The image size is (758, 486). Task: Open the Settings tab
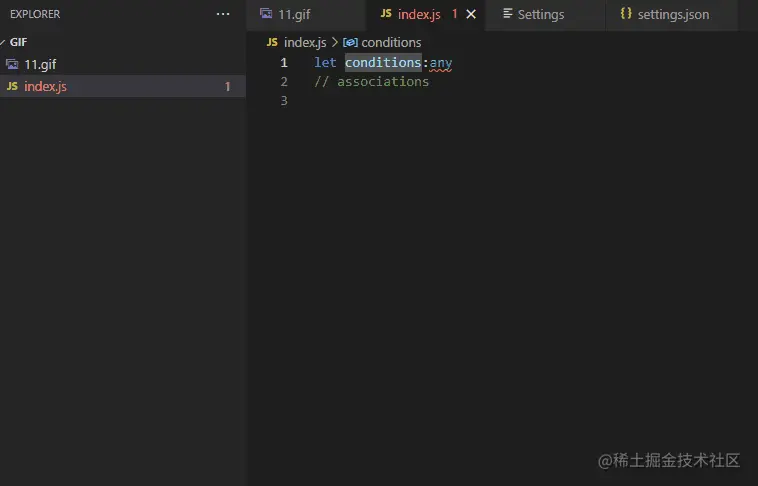tap(545, 15)
